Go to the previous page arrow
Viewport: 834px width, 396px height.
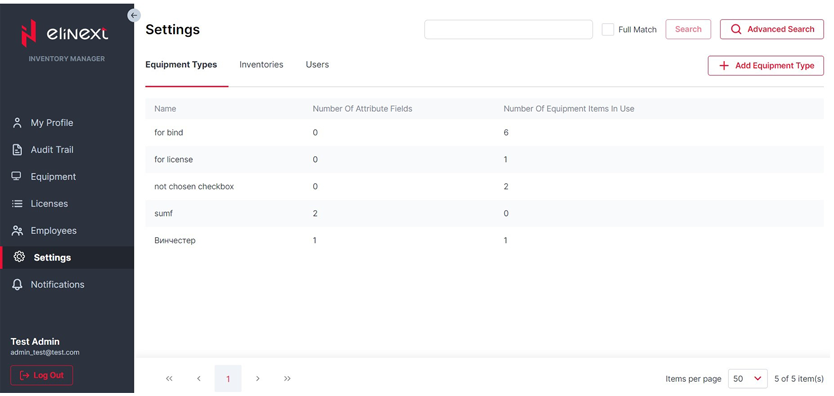coord(199,378)
